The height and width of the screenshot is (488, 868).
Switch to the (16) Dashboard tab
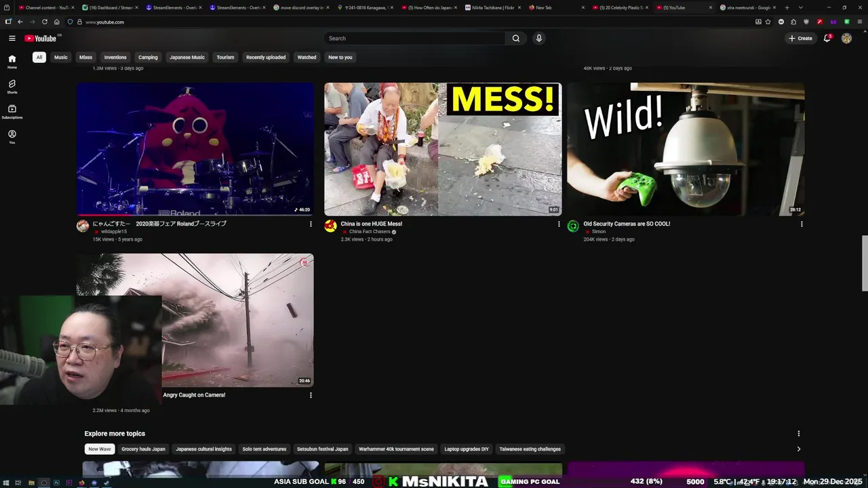[110, 7]
